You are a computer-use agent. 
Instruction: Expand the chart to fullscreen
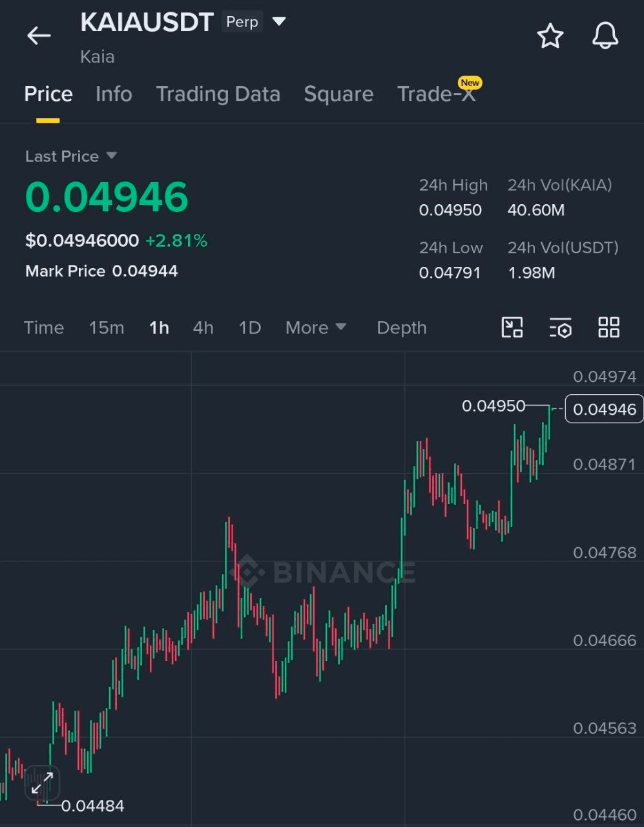point(43,784)
